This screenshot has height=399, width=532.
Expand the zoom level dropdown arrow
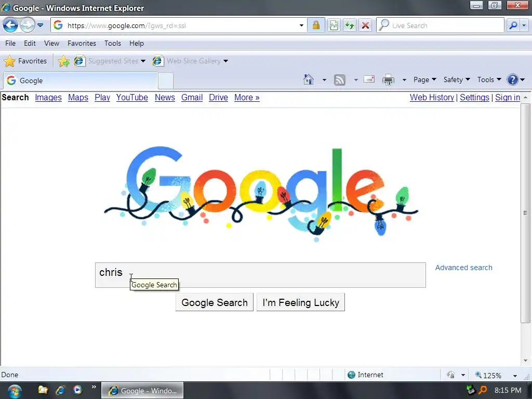(515, 376)
